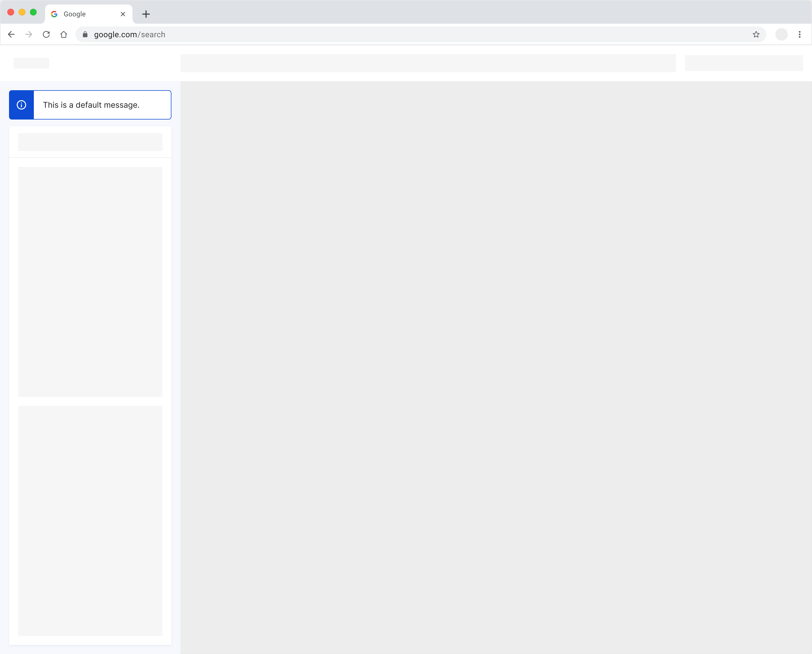Click the browser back arrow
The height and width of the screenshot is (654, 812).
(x=11, y=34)
